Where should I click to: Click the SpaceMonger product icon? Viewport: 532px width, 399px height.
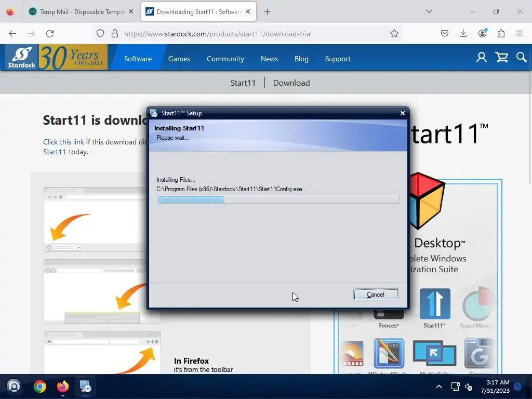coord(478,304)
